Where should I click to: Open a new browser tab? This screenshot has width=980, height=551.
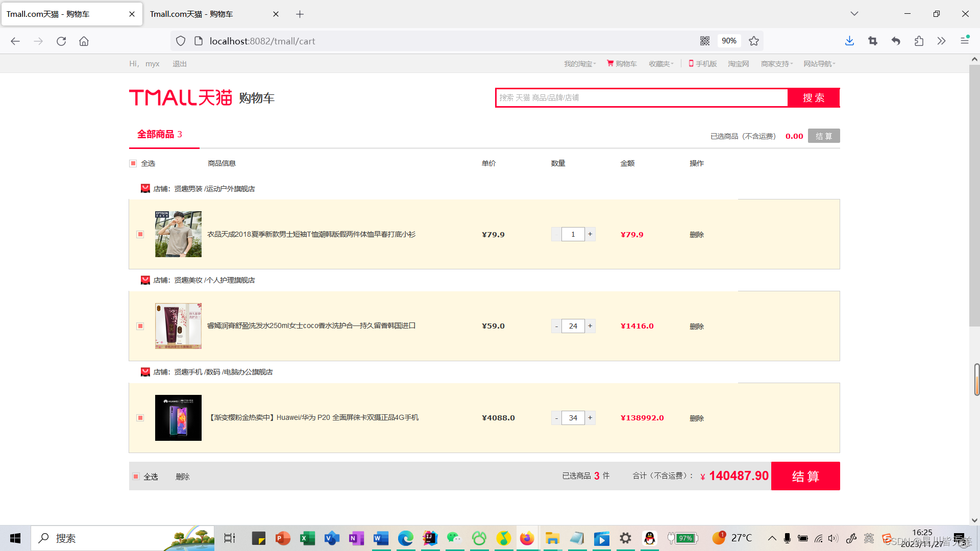coord(300,14)
